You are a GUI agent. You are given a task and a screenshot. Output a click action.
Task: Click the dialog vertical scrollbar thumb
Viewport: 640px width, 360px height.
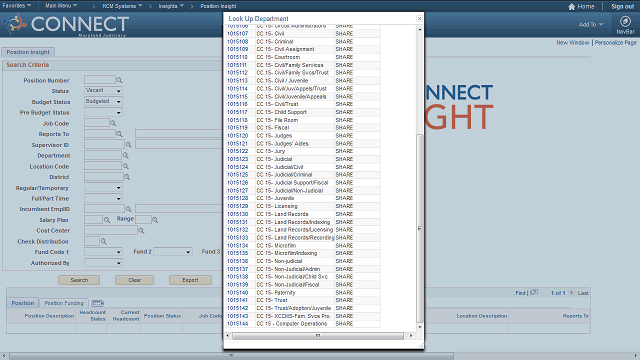click(419, 228)
